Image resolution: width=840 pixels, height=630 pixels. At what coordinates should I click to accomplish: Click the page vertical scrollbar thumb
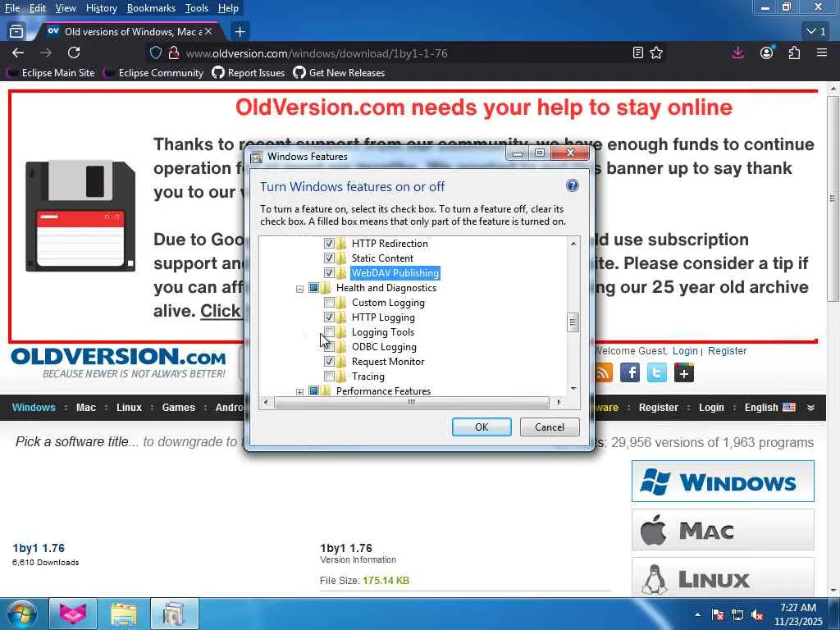pos(833,199)
